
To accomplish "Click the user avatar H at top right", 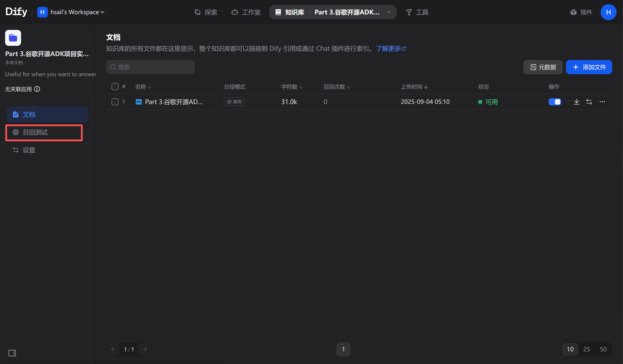I will (608, 12).
